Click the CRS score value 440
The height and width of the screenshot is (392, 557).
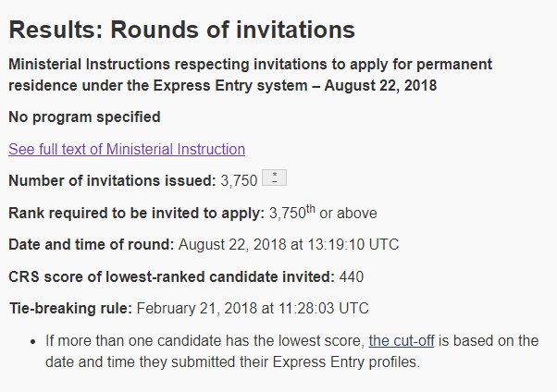coord(352,277)
